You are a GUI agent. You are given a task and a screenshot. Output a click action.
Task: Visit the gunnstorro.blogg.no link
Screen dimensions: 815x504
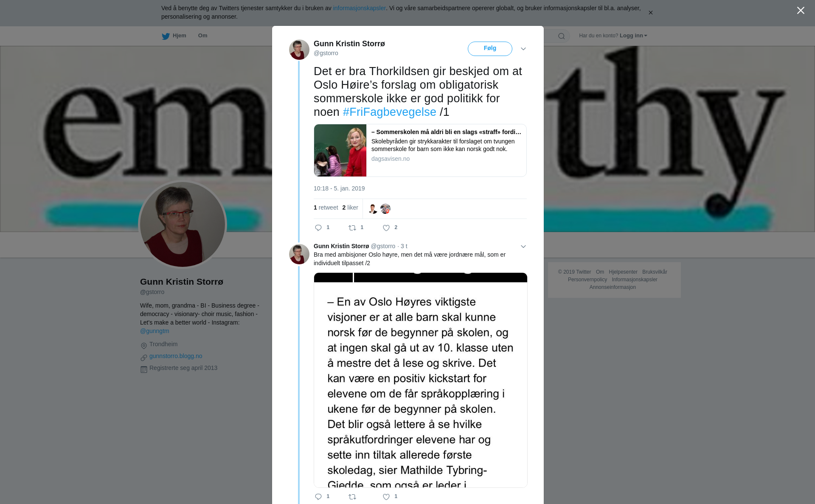point(176,356)
